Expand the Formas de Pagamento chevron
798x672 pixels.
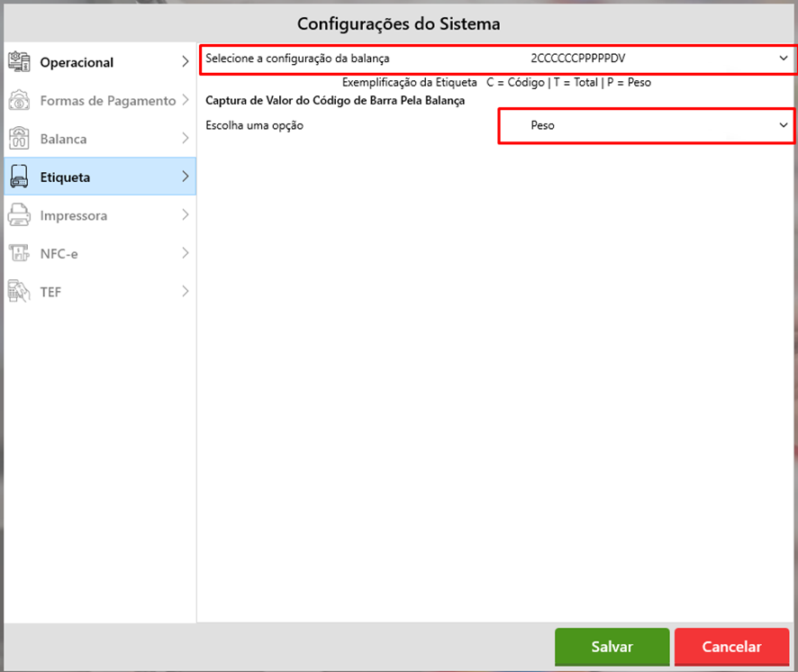[186, 101]
